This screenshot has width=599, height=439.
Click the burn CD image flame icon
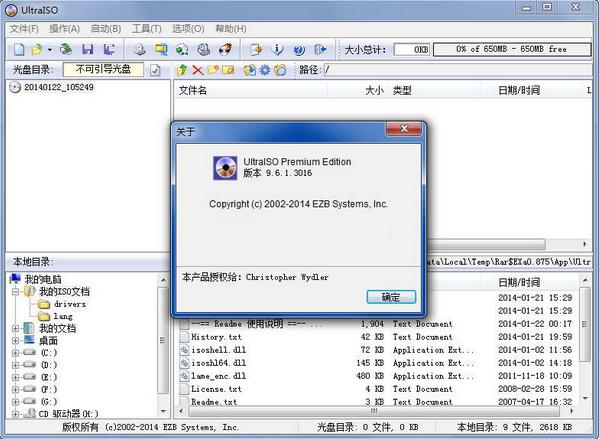pos(225,49)
